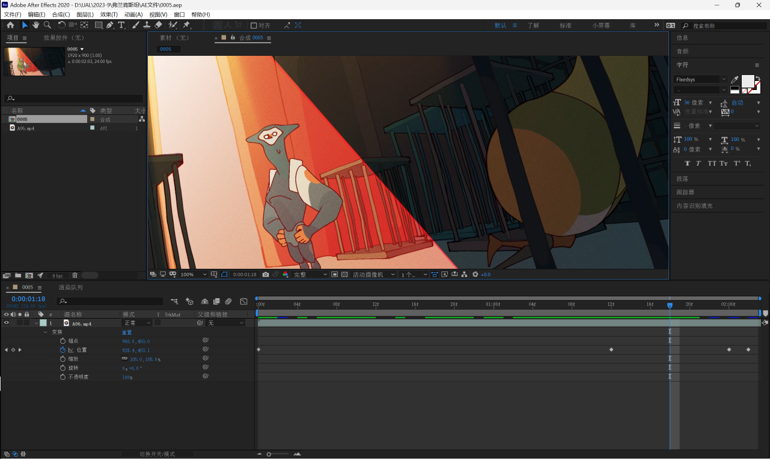Screen dimensions: 770x459
Task: Open the Edit menu
Action: click(36, 15)
